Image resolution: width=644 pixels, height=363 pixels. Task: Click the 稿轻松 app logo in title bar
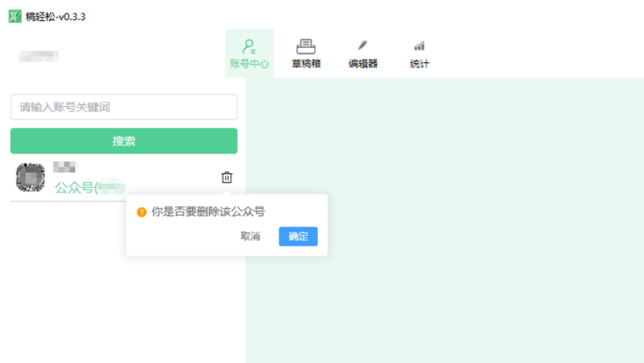point(15,16)
